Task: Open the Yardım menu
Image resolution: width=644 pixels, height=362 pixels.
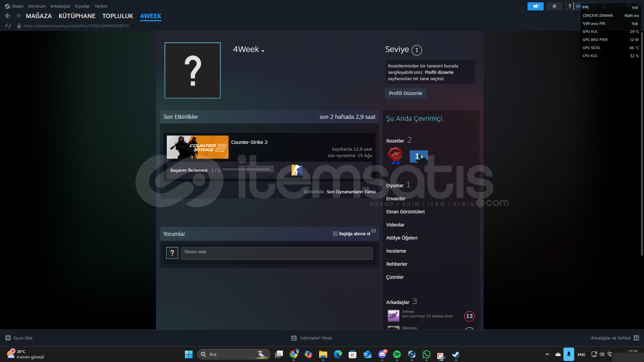Action: pyautogui.click(x=101, y=6)
